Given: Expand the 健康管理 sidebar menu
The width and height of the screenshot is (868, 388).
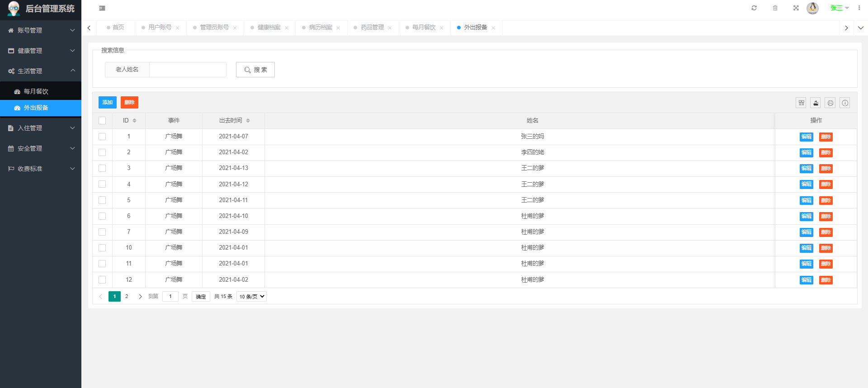Looking at the screenshot, I should [x=41, y=51].
